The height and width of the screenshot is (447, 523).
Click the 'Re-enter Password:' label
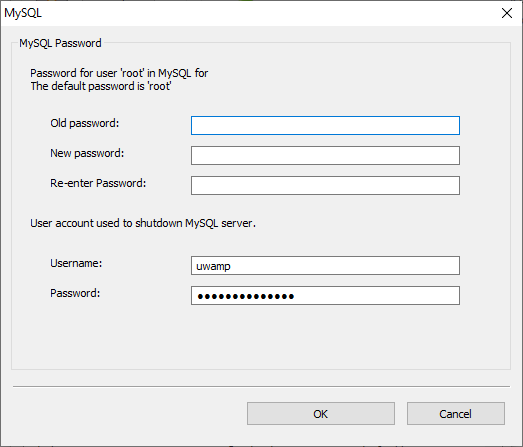pyautogui.click(x=98, y=183)
